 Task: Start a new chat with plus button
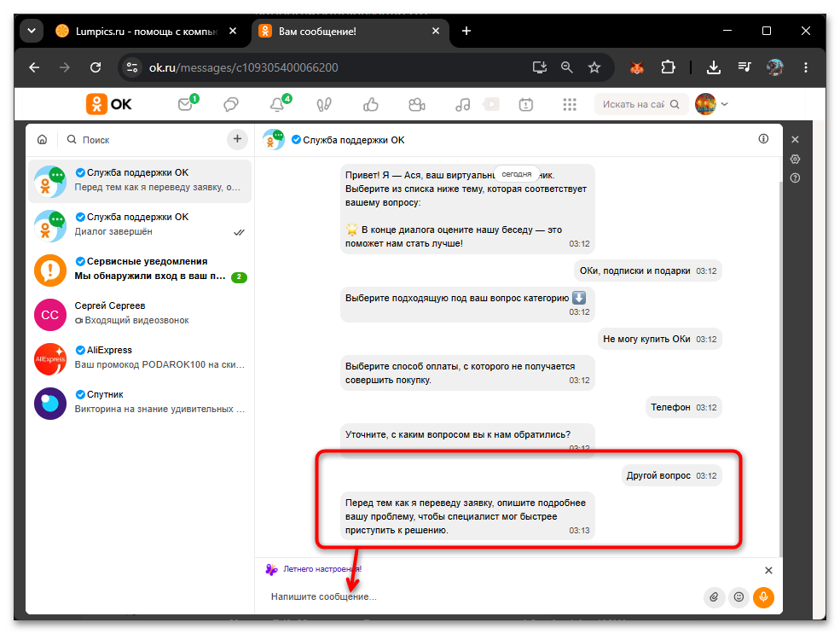(237, 139)
